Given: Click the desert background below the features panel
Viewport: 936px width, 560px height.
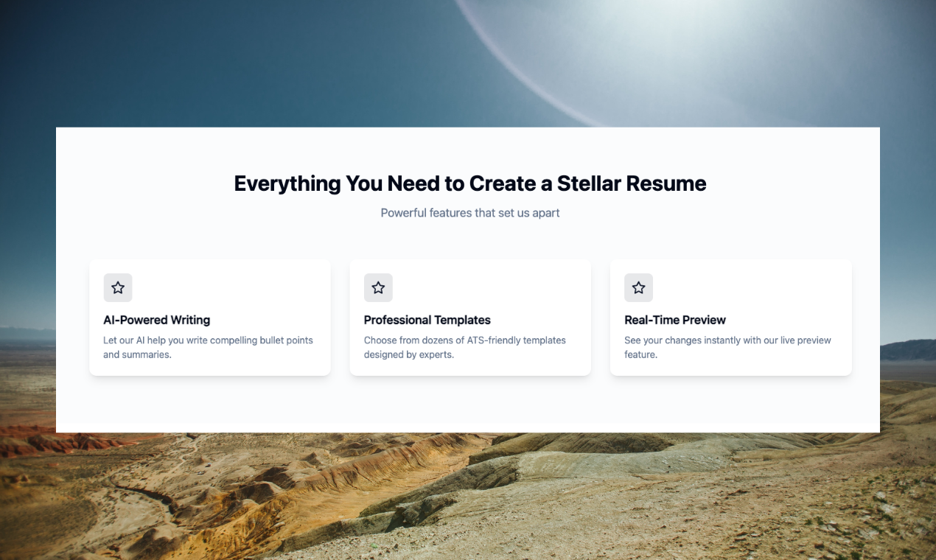Looking at the screenshot, I should point(468,494).
